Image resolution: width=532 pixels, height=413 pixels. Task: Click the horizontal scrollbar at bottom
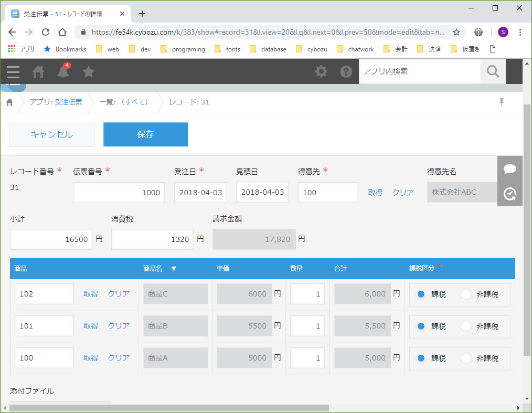169,408
